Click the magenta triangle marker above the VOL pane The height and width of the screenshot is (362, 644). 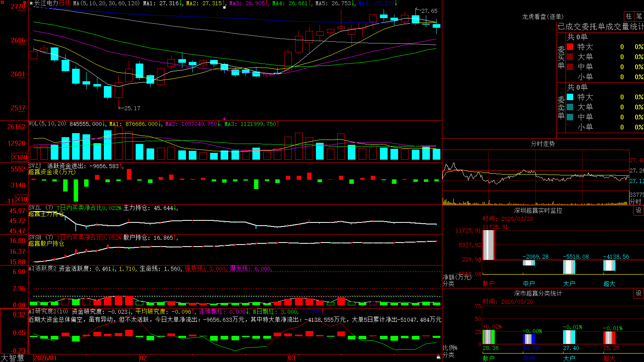click(x=224, y=119)
